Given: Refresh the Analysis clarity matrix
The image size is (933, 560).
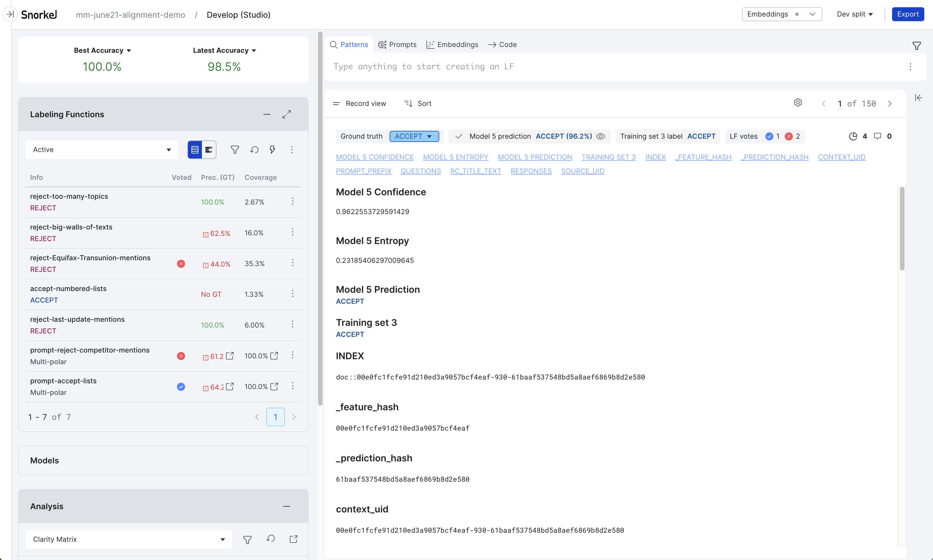Looking at the screenshot, I should [270, 539].
